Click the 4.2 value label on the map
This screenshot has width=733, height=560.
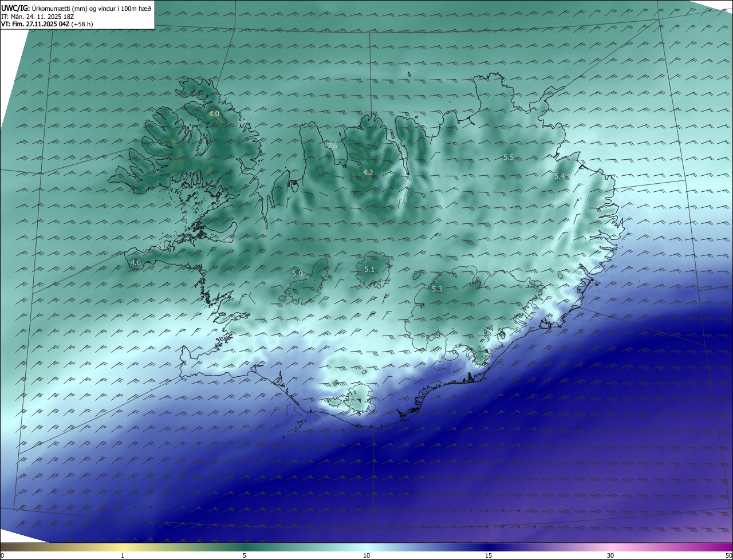368,172
